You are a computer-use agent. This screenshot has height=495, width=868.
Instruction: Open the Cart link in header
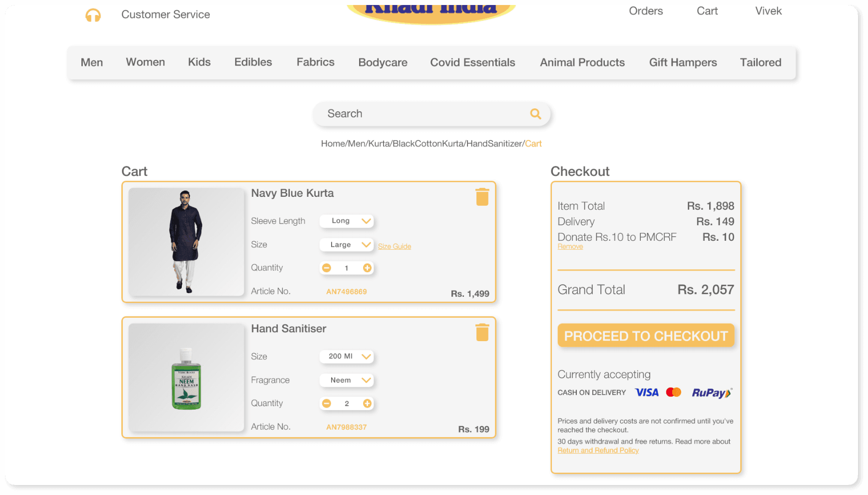point(707,11)
